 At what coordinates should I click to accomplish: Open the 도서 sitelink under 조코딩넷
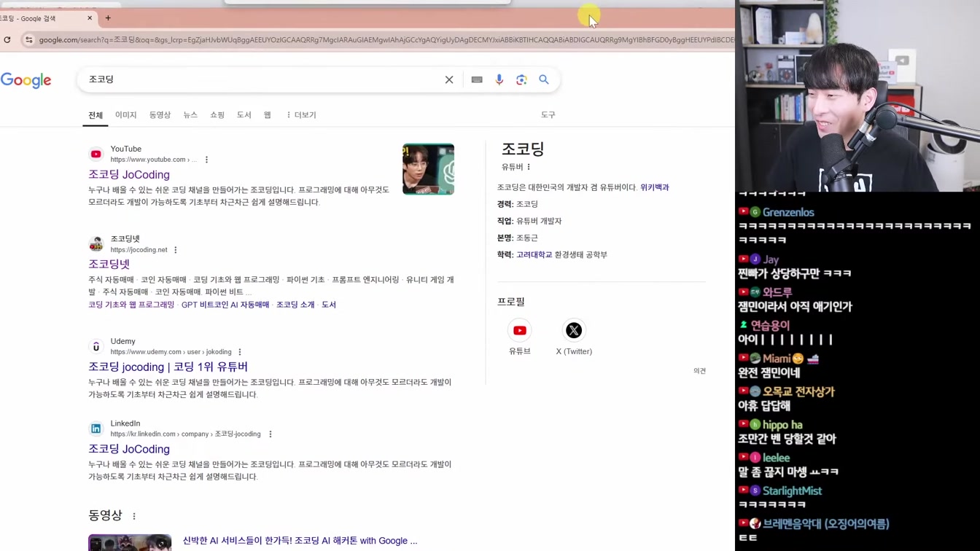[x=329, y=305]
